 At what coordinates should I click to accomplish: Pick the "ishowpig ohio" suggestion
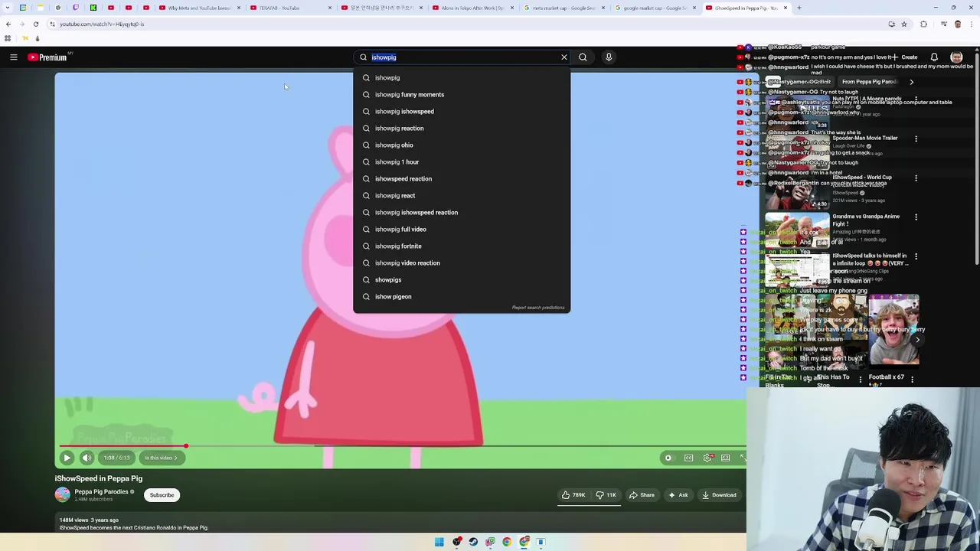tap(462, 145)
